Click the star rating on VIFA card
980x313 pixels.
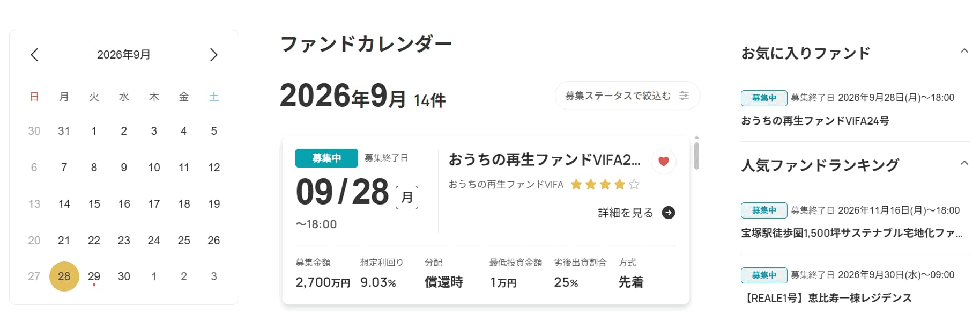point(605,185)
